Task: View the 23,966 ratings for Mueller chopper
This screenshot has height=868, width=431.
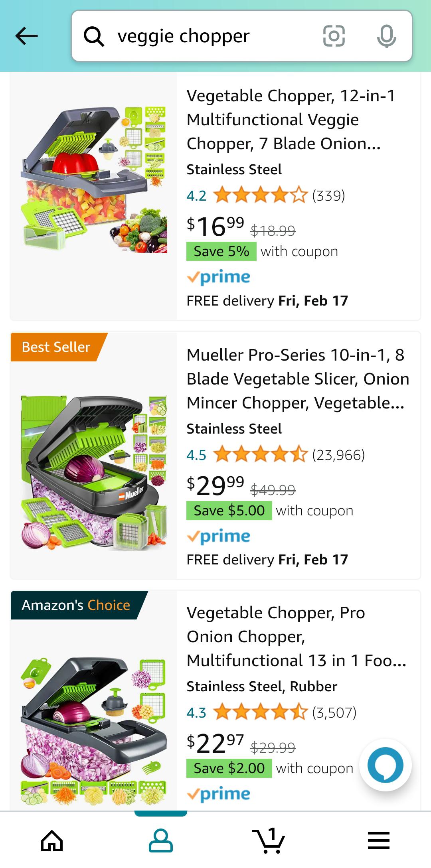Action: 338,455
